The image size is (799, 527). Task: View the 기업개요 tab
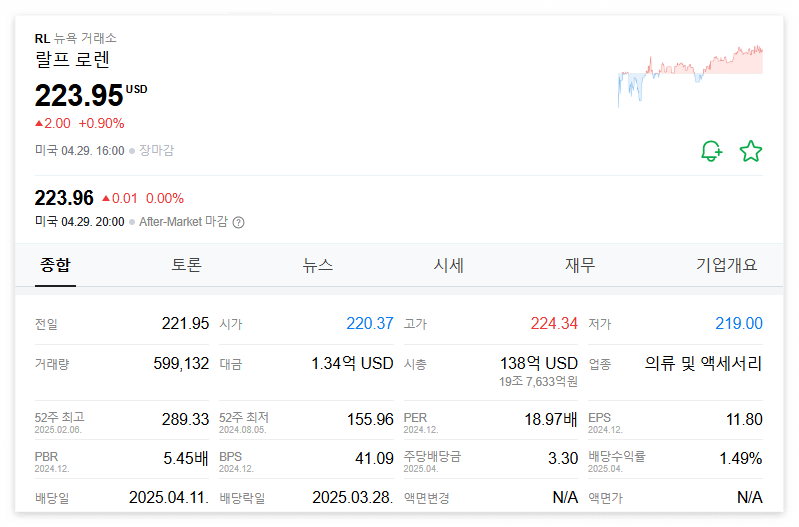pos(727,266)
